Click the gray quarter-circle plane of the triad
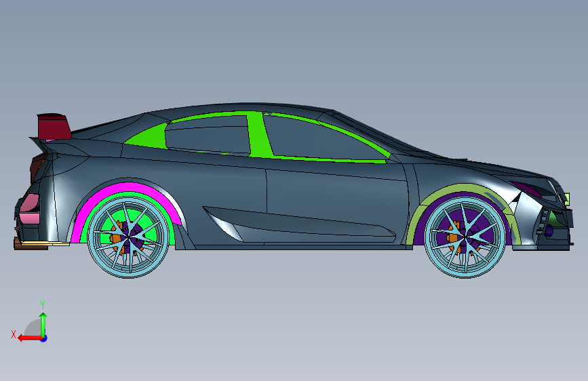588x381 pixels. click(x=34, y=328)
